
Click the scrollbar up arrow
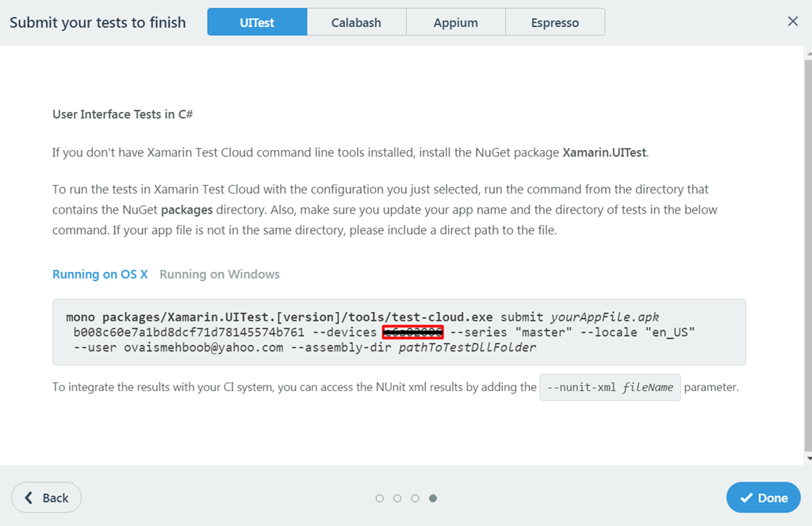[x=807, y=52]
